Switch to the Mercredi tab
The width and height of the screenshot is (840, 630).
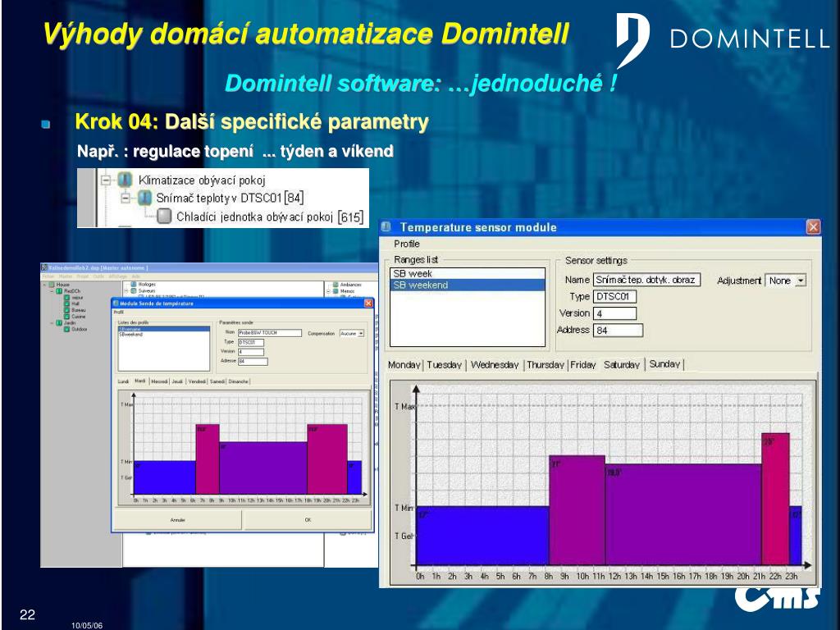[x=160, y=381]
